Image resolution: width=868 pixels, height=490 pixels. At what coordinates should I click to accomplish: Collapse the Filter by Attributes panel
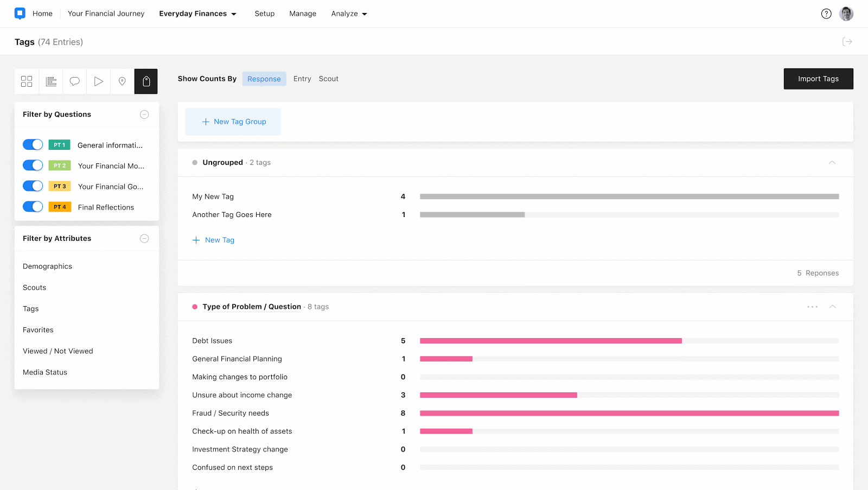coord(144,239)
